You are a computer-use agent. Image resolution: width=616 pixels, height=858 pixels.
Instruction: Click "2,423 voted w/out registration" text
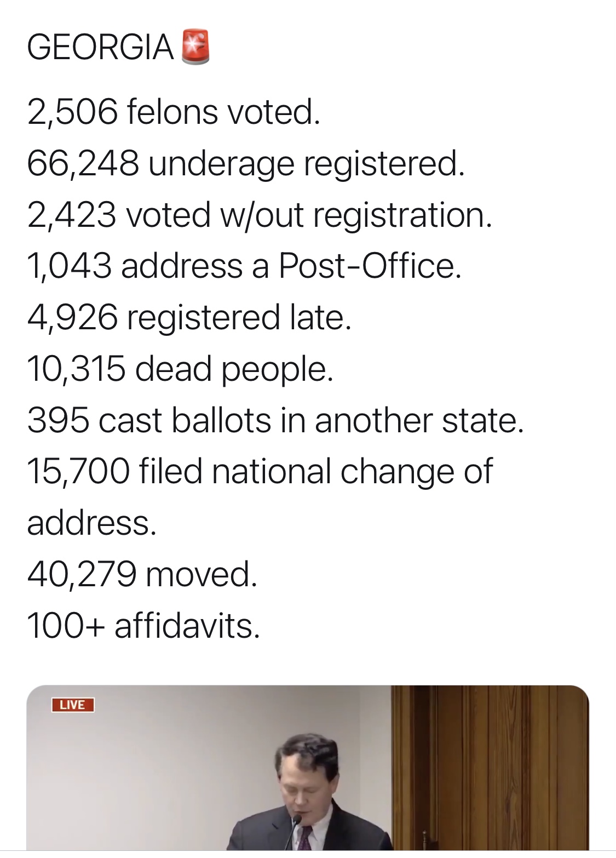259,214
